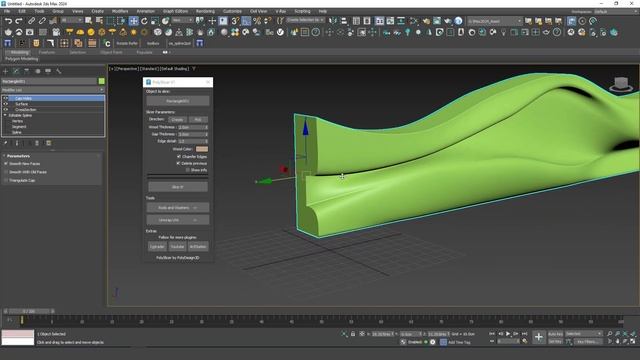Open reference coordinate system View dropdown

[182, 20]
